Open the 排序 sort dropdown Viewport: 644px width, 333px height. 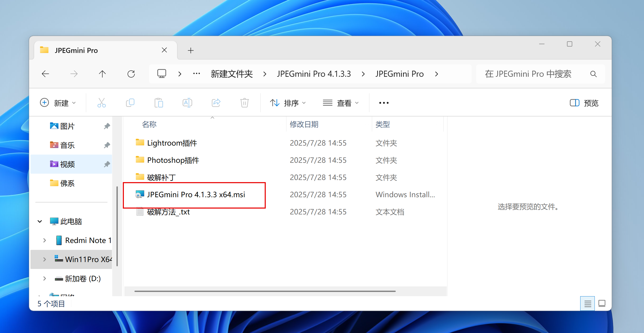288,103
